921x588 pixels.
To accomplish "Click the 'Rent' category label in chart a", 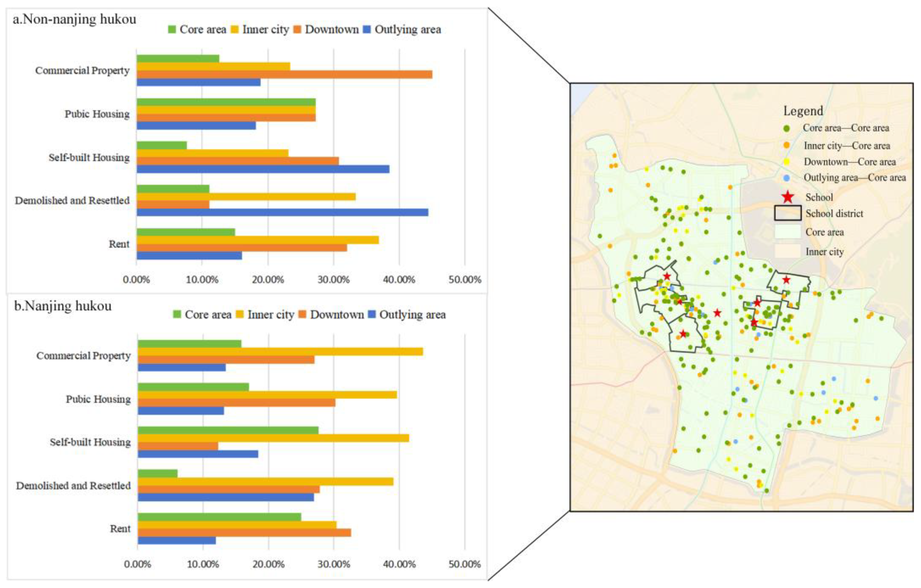I will [x=119, y=244].
